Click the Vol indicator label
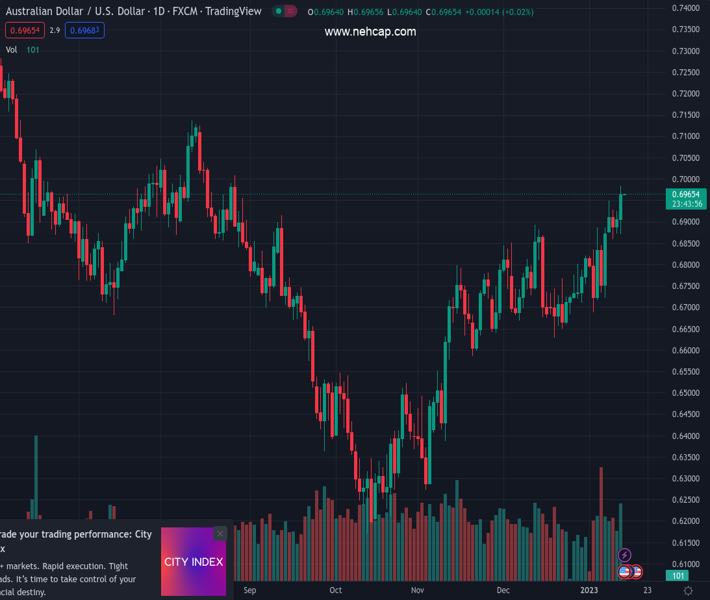Viewport: 710px width, 600px height. click(x=11, y=49)
